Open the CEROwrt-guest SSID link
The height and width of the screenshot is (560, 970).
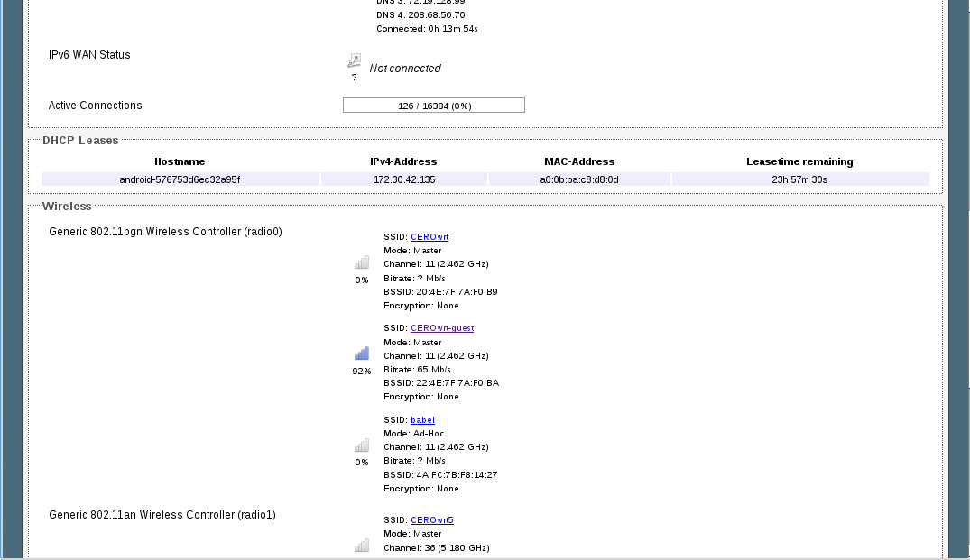pos(442,328)
